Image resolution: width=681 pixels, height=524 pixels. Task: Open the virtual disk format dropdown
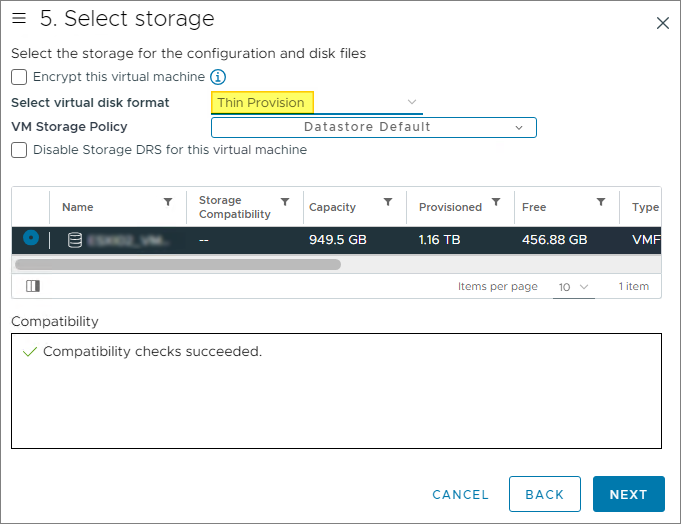(x=316, y=102)
